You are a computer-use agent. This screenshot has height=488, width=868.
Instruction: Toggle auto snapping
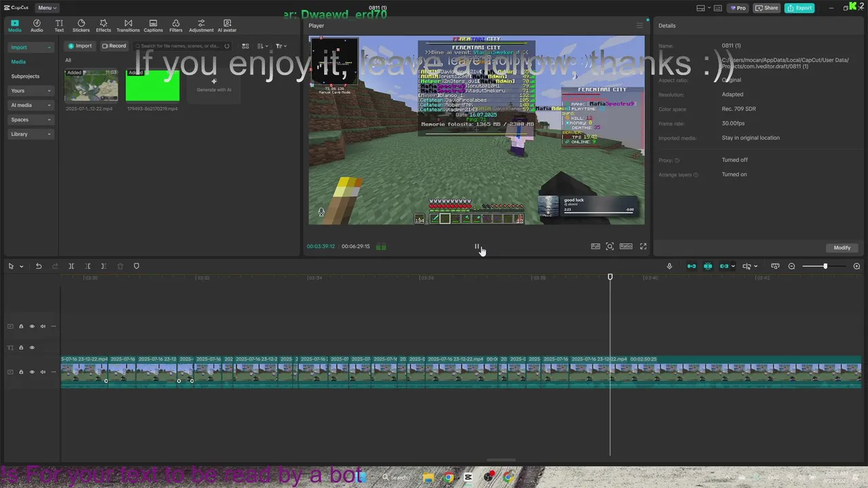point(708,266)
